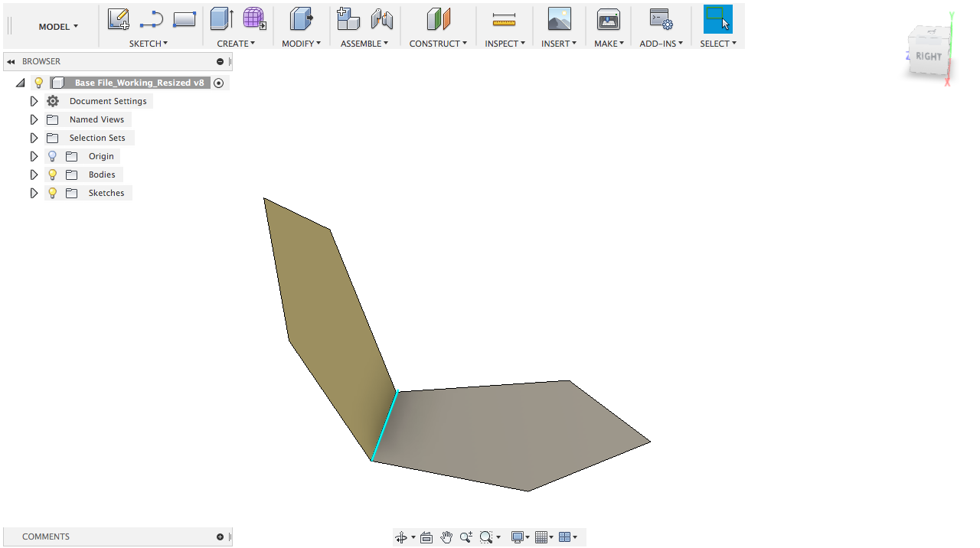Open the INSERT menu

pos(559,44)
